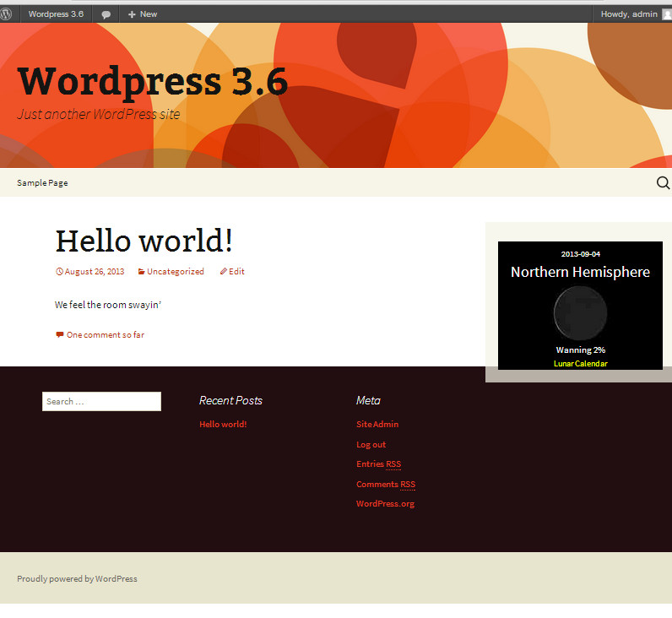672x618 pixels.
Task: Open the Wordpress 3.6 site menu in admin bar
Action: [x=57, y=14]
